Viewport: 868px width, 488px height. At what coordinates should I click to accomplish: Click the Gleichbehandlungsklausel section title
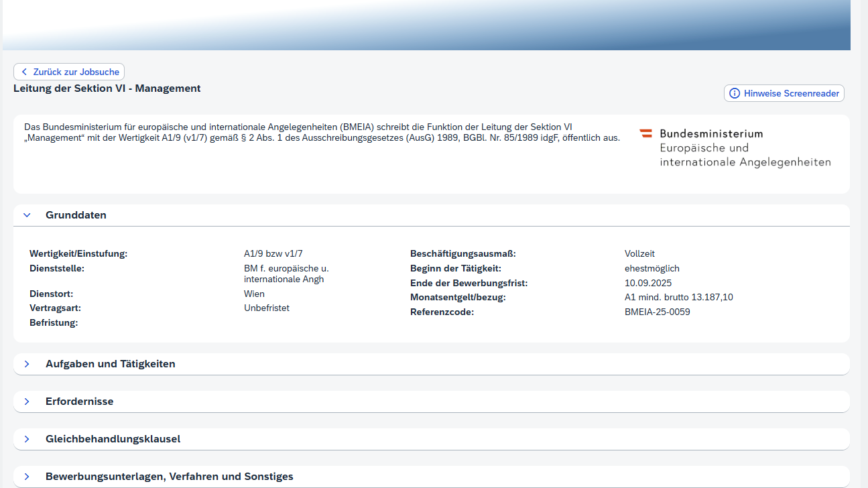[113, 439]
